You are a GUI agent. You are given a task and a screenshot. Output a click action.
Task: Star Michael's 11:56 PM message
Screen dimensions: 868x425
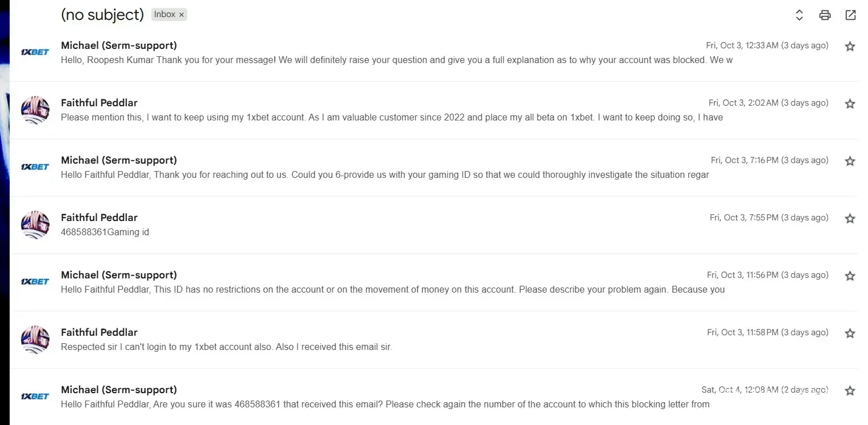tap(850, 276)
